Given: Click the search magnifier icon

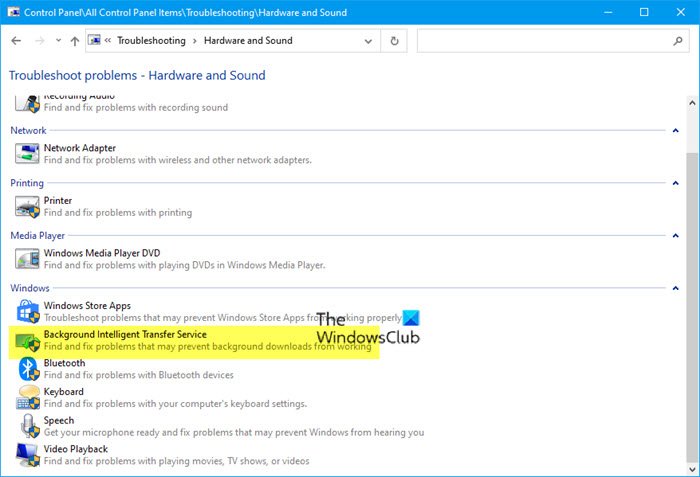Looking at the screenshot, I should coord(678,41).
